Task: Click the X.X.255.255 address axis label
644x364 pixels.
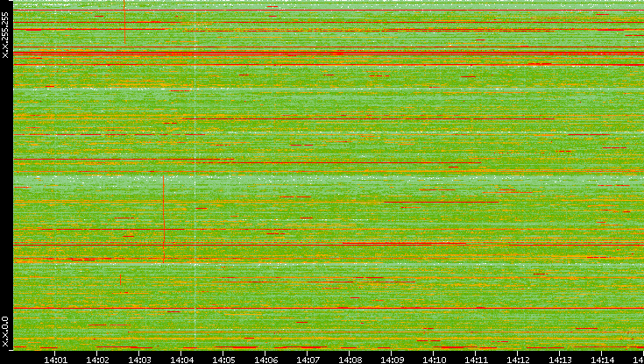Action: [5, 35]
